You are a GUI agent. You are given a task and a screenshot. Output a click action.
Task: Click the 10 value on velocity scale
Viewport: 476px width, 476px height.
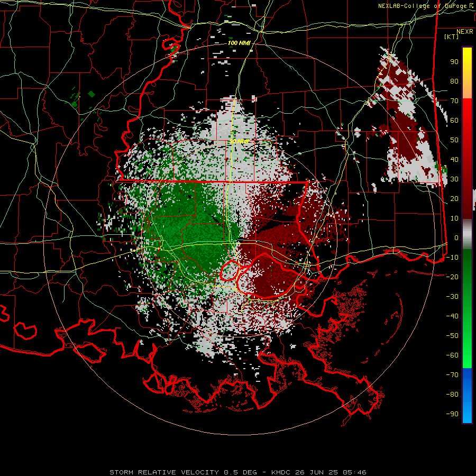click(x=454, y=218)
